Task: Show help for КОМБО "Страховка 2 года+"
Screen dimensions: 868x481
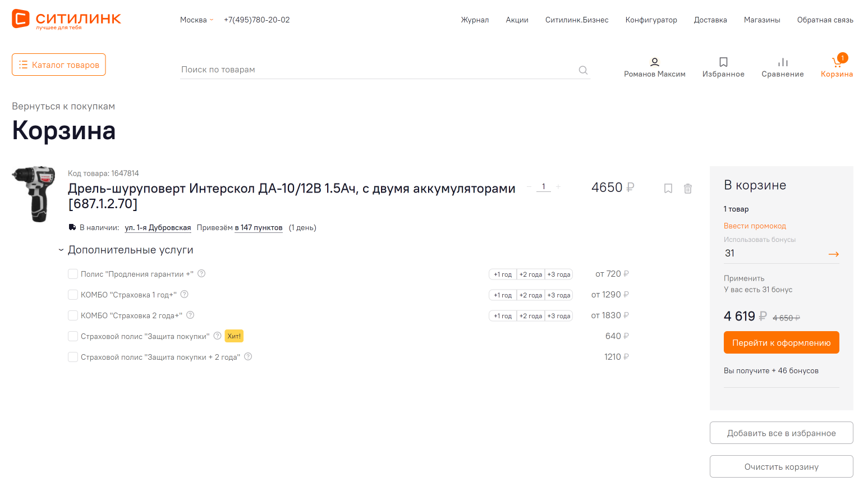Action: [x=190, y=315]
